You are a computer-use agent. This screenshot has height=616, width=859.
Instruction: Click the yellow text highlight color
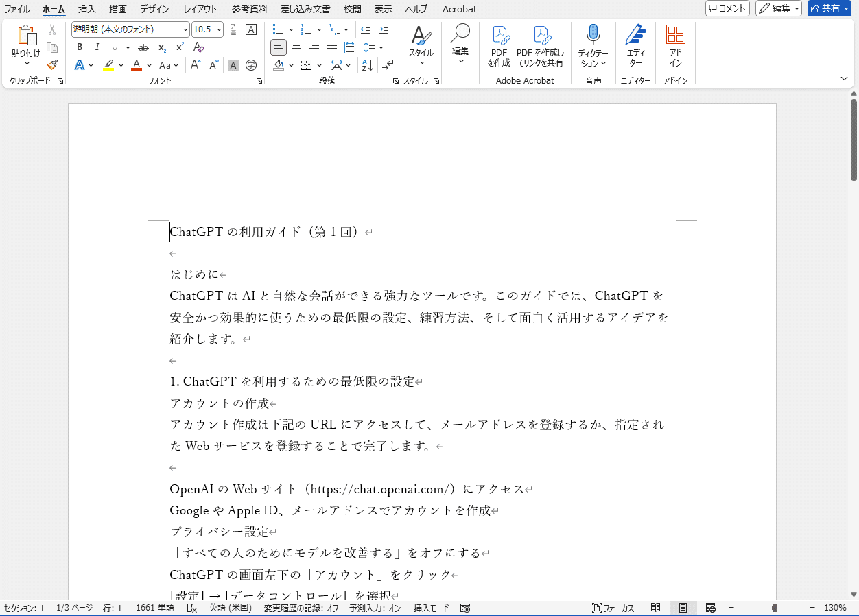click(x=108, y=65)
